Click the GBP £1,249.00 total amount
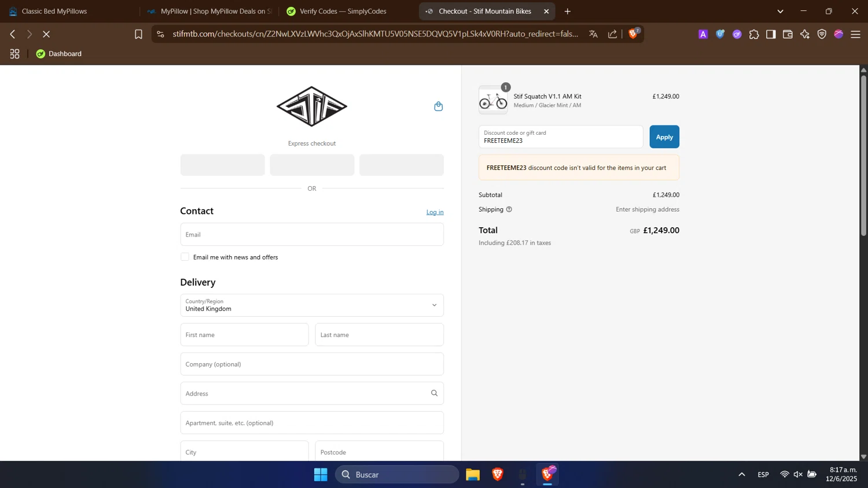Image resolution: width=868 pixels, height=488 pixels. [654, 230]
